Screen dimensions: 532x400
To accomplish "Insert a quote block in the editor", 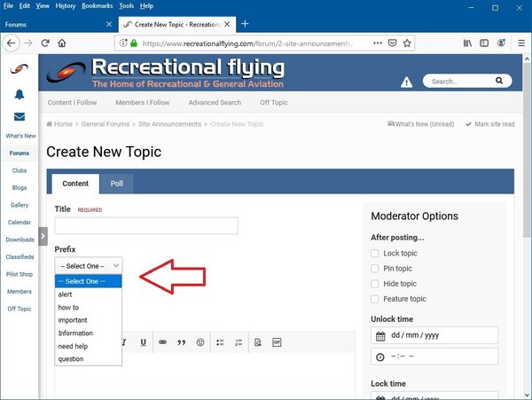I will pyautogui.click(x=181, y=341).
